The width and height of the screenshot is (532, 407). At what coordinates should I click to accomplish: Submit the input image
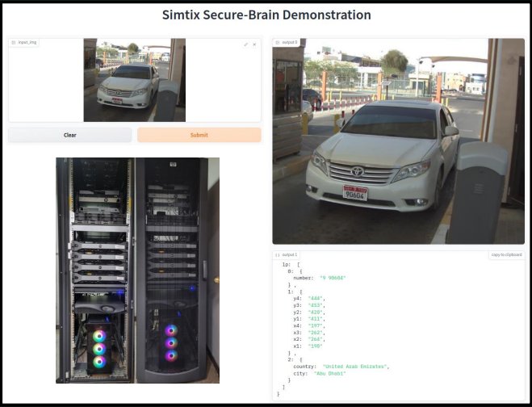(x=199, y=135)
